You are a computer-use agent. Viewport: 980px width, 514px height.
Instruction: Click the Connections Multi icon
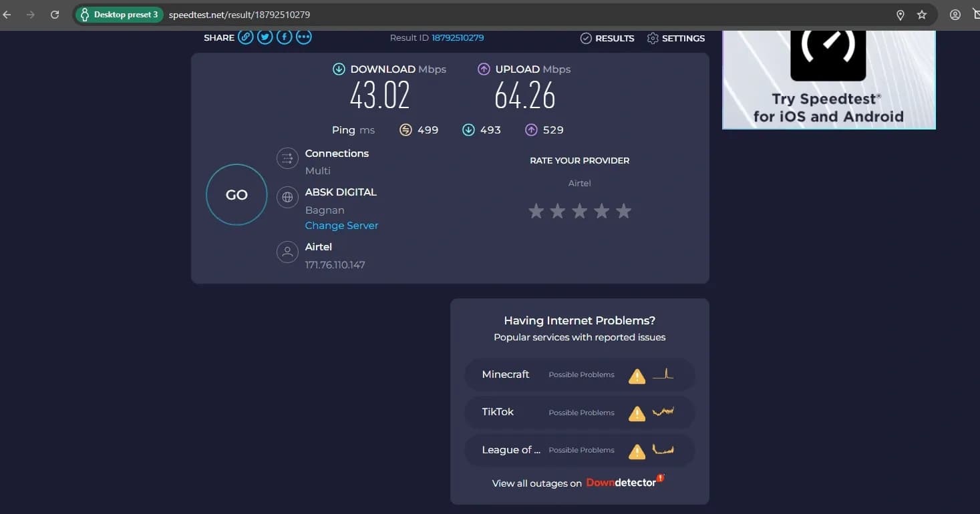(x=287, y=158)
